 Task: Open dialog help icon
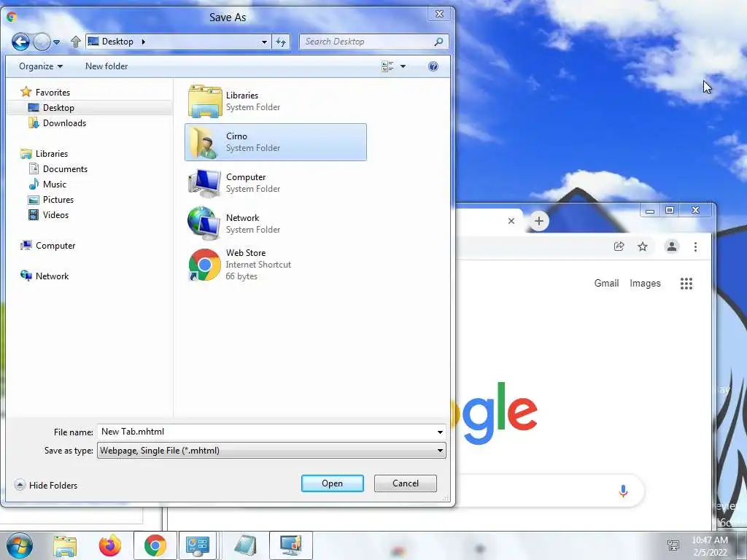[433, 66]
